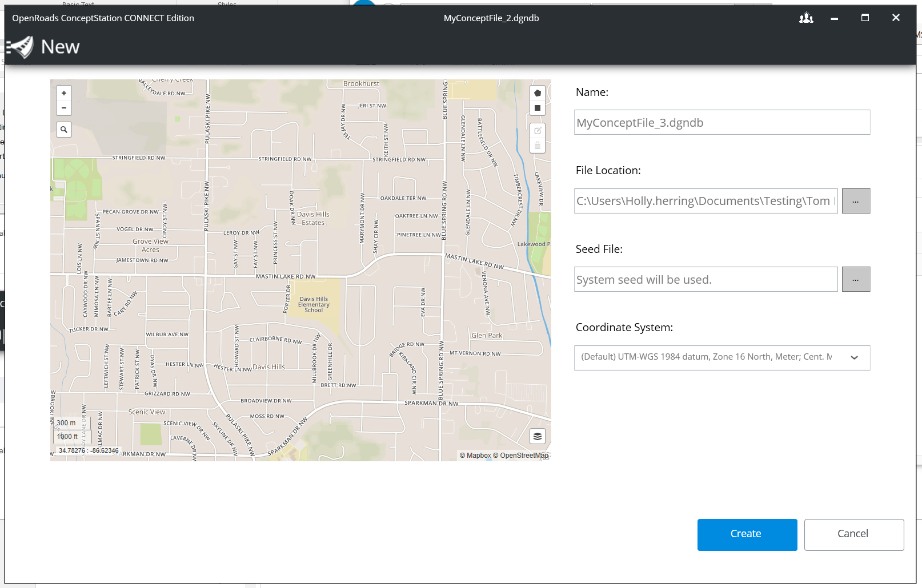Click the Seed File text field
The image size is (922, 588).
coord(705,279)
